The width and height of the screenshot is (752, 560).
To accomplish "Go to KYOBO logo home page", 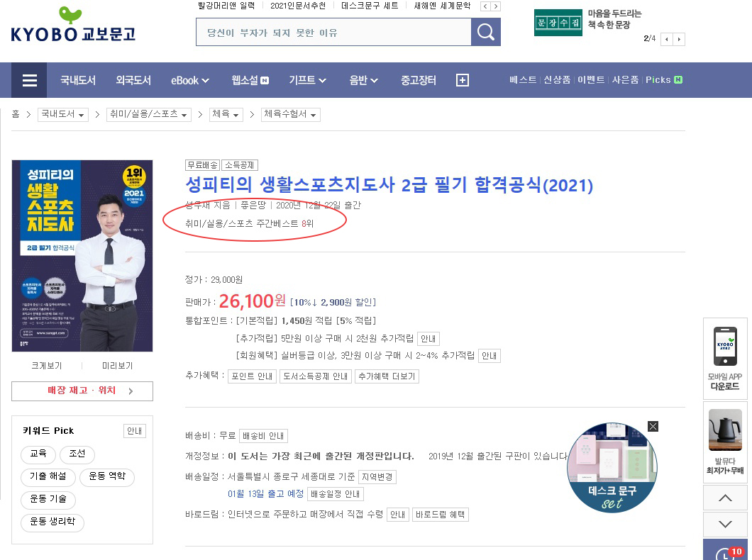I will [73, 24].
